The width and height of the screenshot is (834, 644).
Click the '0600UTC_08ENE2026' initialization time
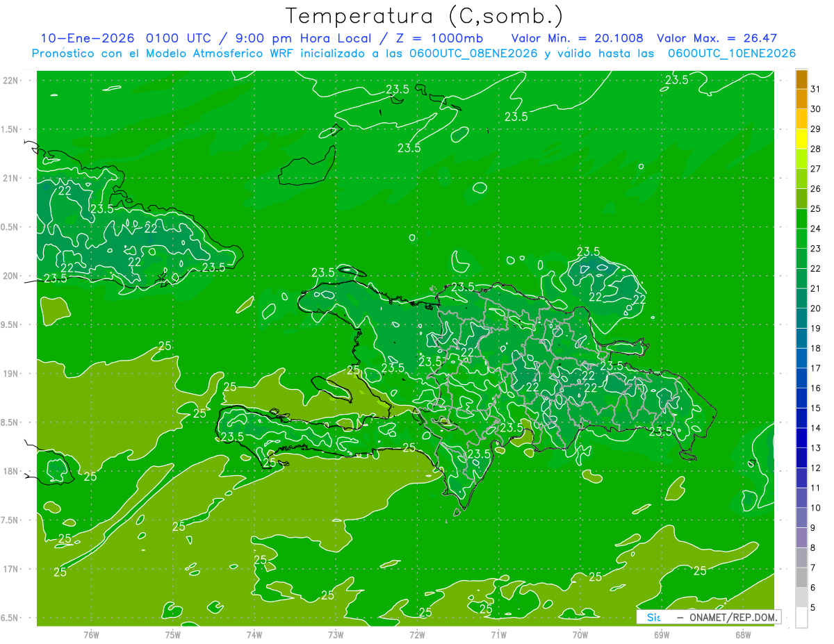(474, 53)
